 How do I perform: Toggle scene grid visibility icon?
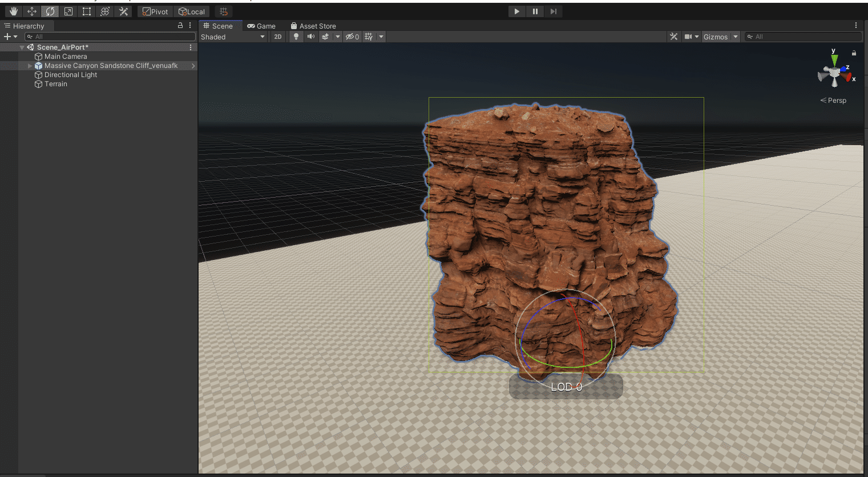coord(369,37)
